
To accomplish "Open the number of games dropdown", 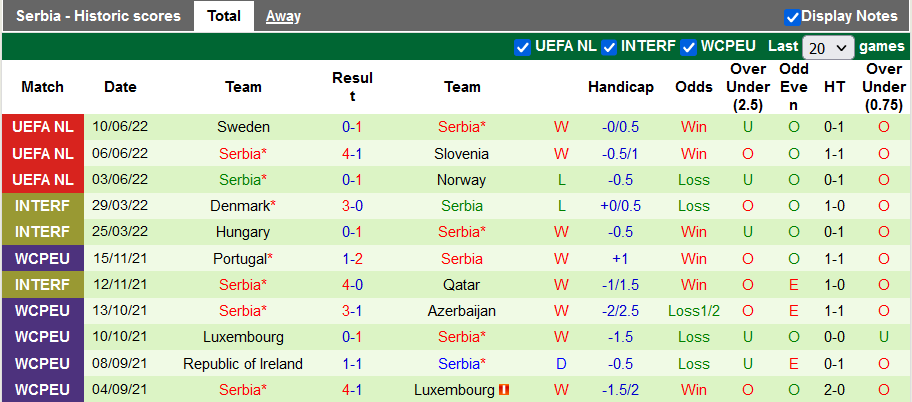I will (828, 47).
